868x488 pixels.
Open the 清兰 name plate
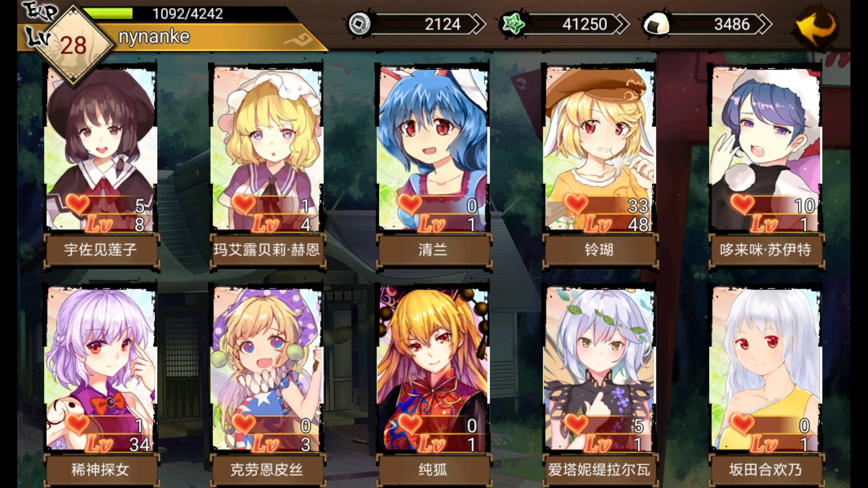433,249
